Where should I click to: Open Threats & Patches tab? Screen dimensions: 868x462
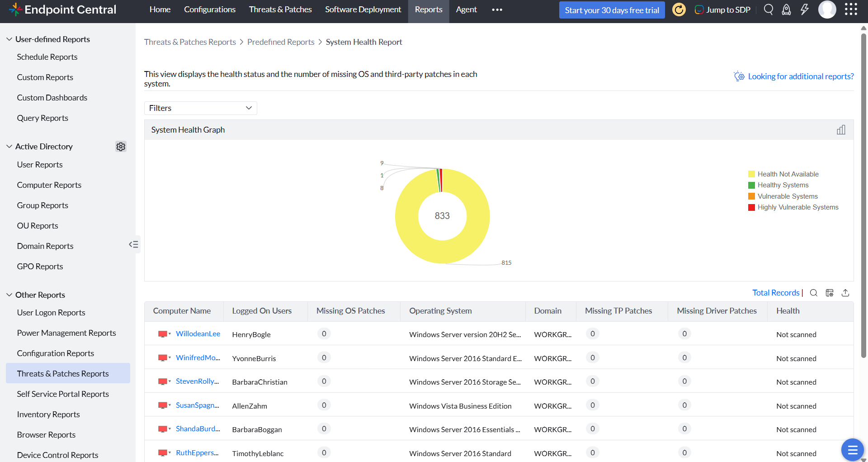point(280,10)
